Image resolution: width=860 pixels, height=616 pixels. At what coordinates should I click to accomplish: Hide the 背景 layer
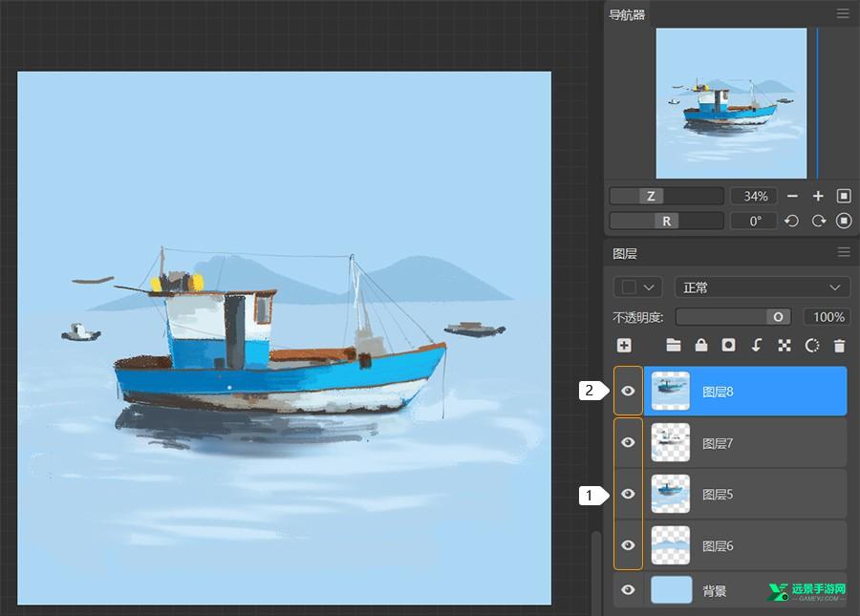pyautogui.click(x=628, y=589)
